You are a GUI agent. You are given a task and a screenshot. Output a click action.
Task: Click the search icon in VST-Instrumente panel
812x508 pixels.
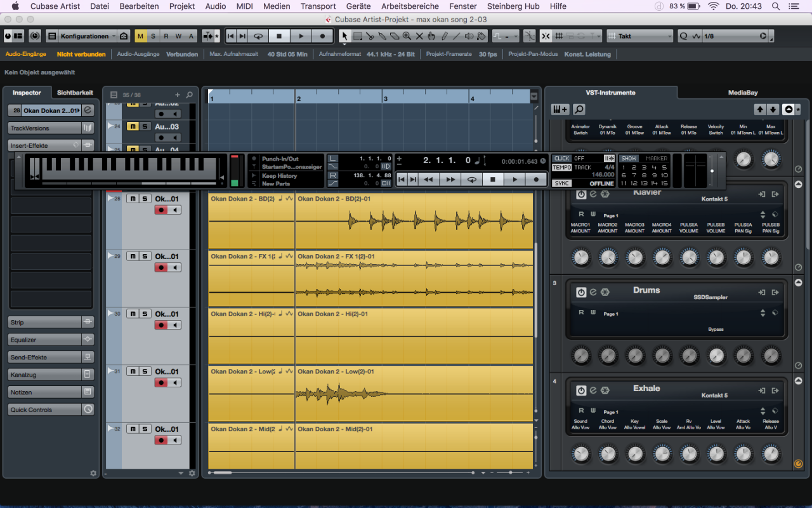[x=579, y=109]
